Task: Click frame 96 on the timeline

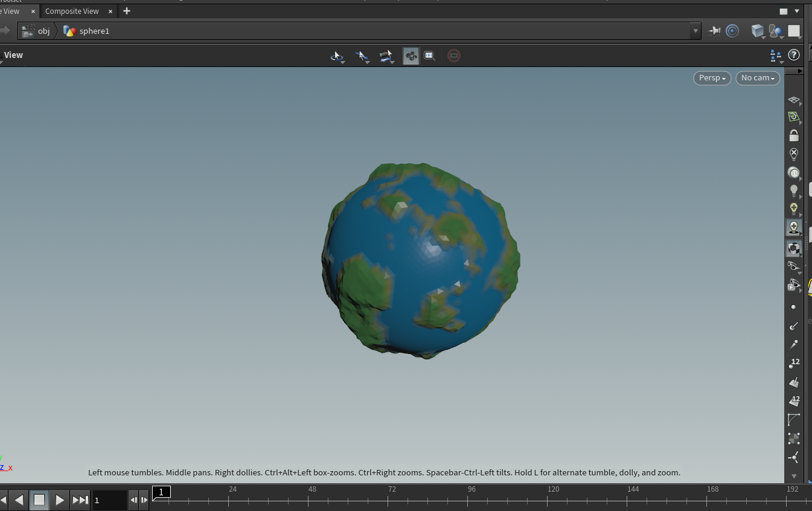Action: click(472, 489)
